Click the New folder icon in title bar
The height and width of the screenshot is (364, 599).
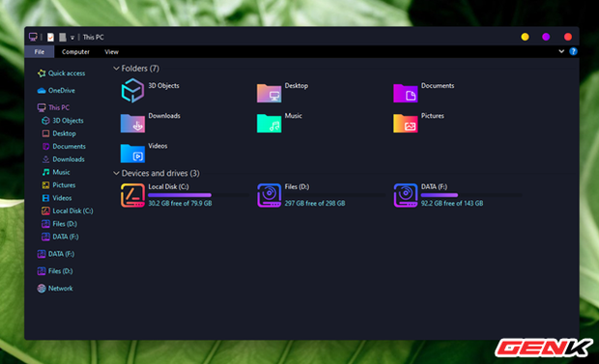point(63,37)
